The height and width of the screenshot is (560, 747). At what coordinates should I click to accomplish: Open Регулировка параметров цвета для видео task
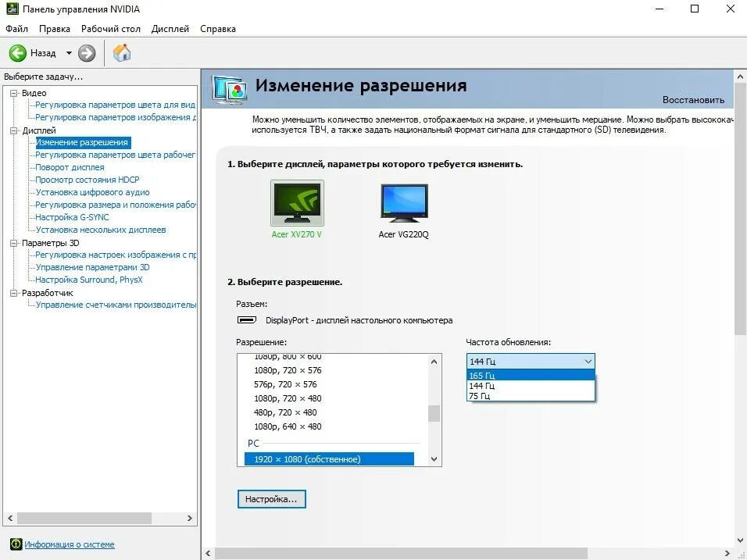pyautogui.click(x=116, y=105)
